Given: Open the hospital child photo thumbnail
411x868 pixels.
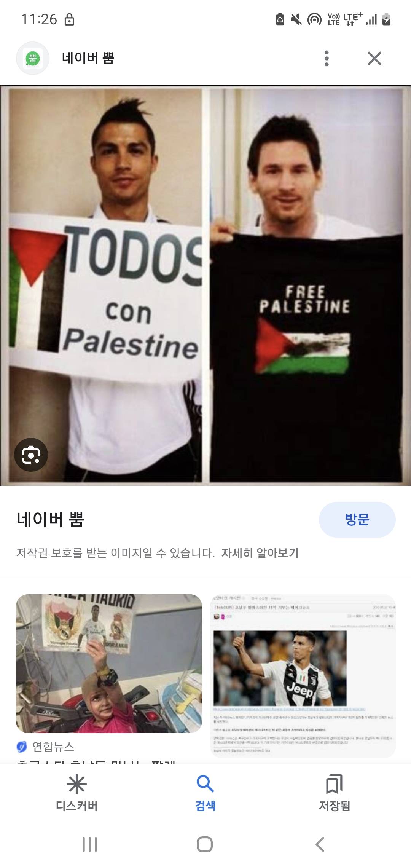Looking at the screenshot, I should click(109, 664).
